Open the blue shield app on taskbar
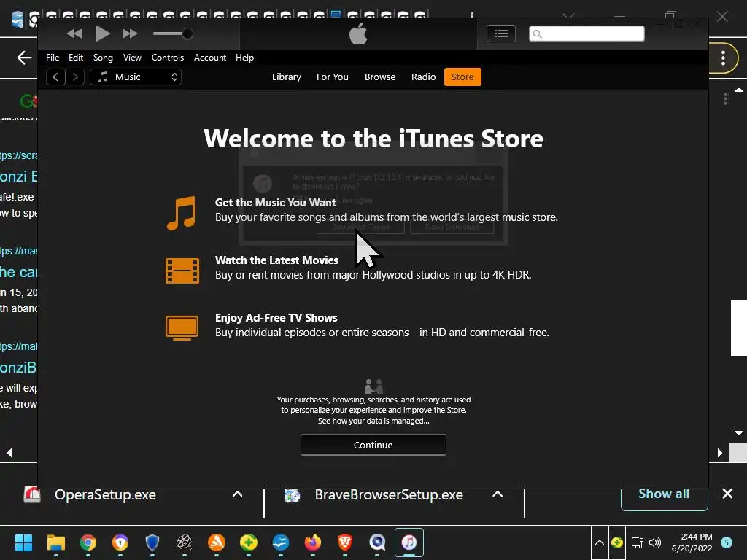 pos(152,542)
